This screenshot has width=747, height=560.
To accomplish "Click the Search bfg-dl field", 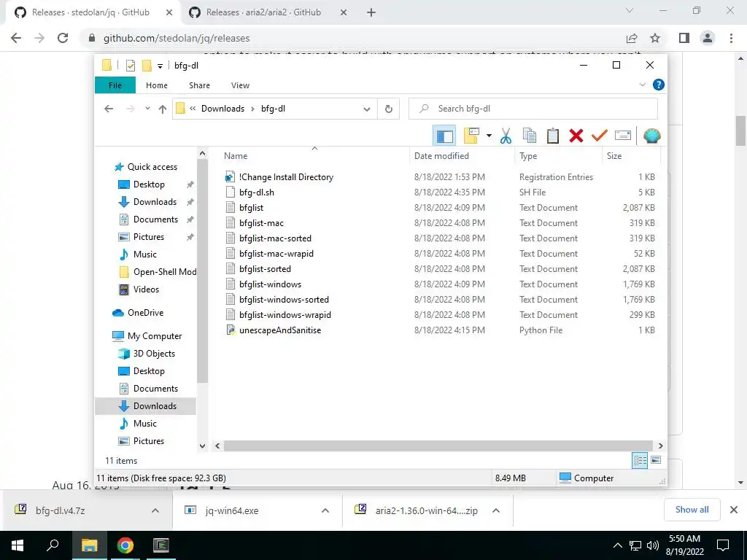I will (x=533, y=109).
